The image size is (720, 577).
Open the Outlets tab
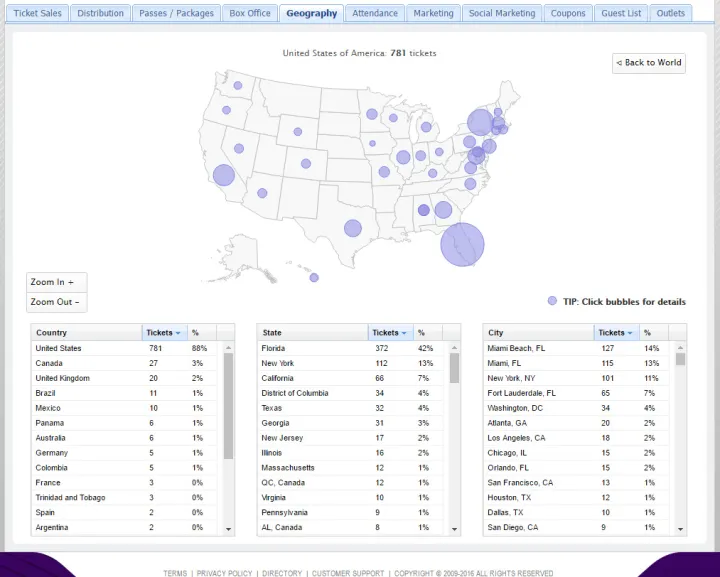coord(670,13)
